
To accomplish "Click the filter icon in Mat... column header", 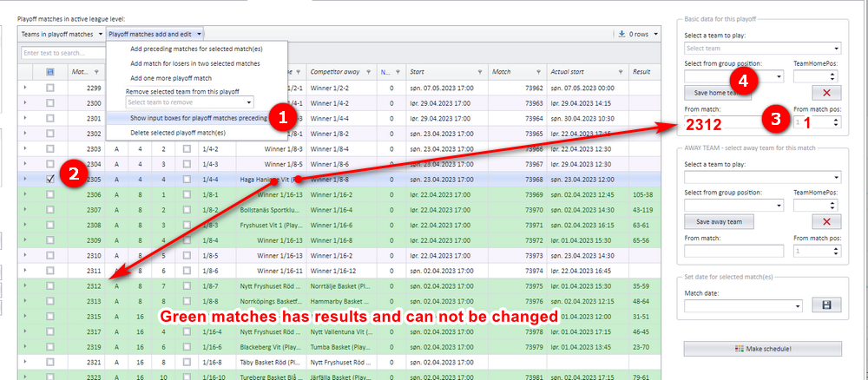I will pyautogui.click(x=96, y=72).
